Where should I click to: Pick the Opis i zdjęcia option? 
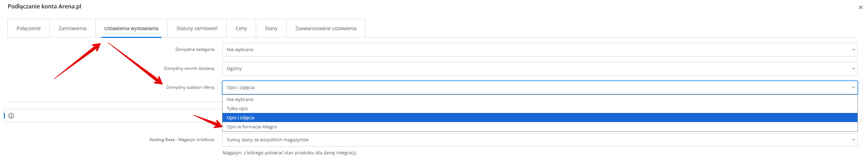[x=240, y=118]
